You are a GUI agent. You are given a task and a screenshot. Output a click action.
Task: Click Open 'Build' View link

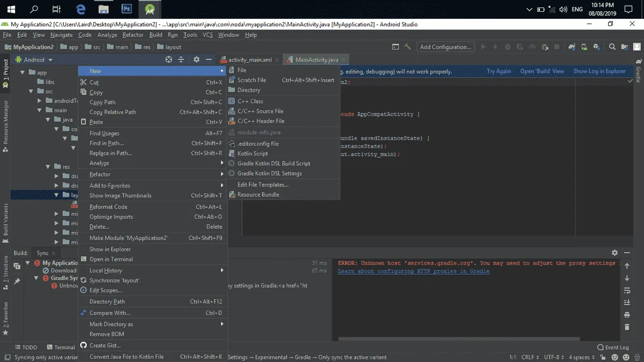tap(542, 71)
